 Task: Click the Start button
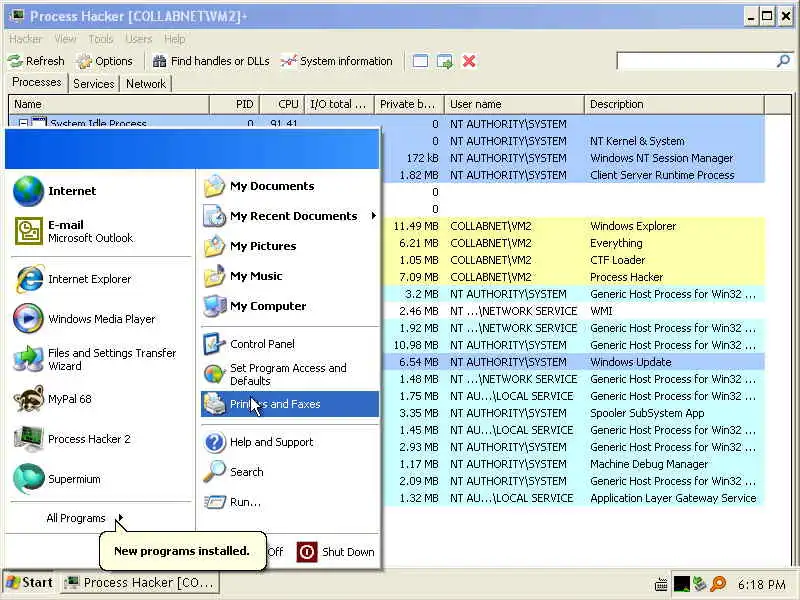click(30, 583)
